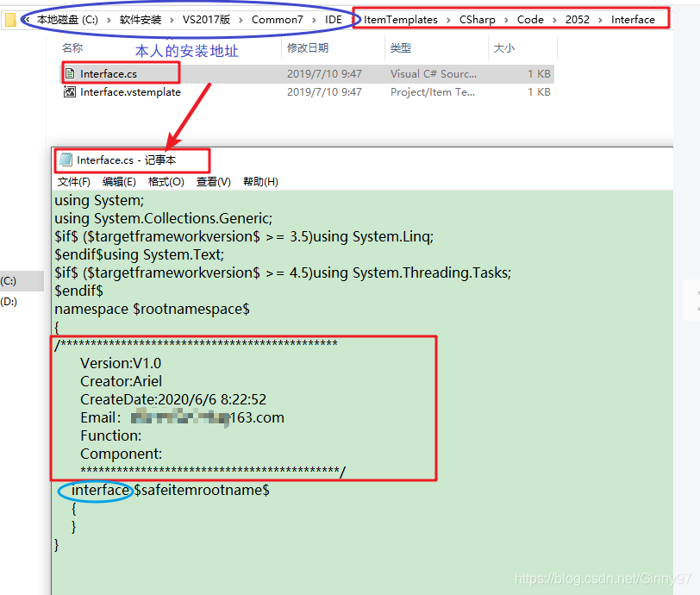
Task: Click the 'namespace $rootnamespace$' line
Action: pyautogui.click(x=153, y=309)
